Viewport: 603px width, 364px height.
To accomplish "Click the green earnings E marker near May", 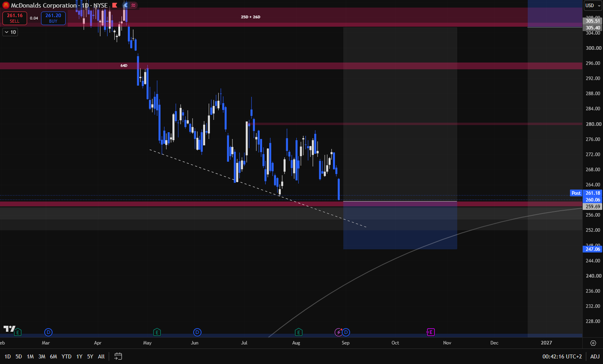I will [157, 332].
